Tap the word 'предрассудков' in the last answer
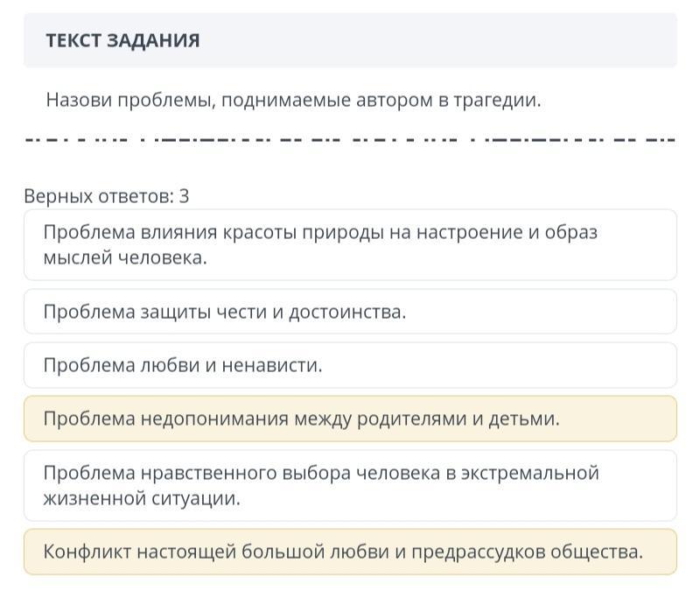700x598 pixels. tap(478, 552)
